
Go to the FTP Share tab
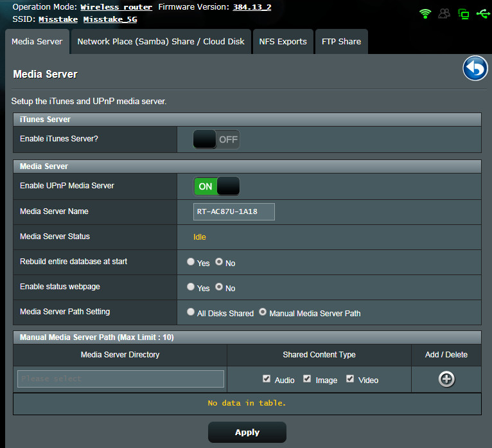(x=340, y=42)
